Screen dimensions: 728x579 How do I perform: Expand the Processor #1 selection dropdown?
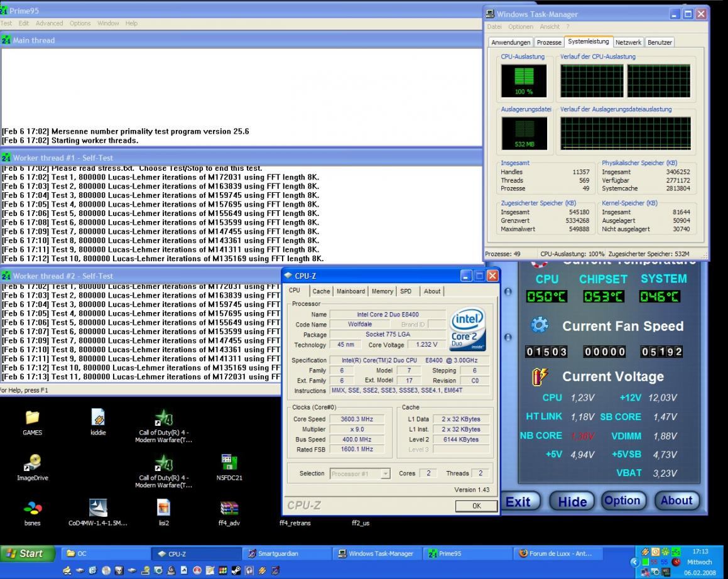(386, 474)
